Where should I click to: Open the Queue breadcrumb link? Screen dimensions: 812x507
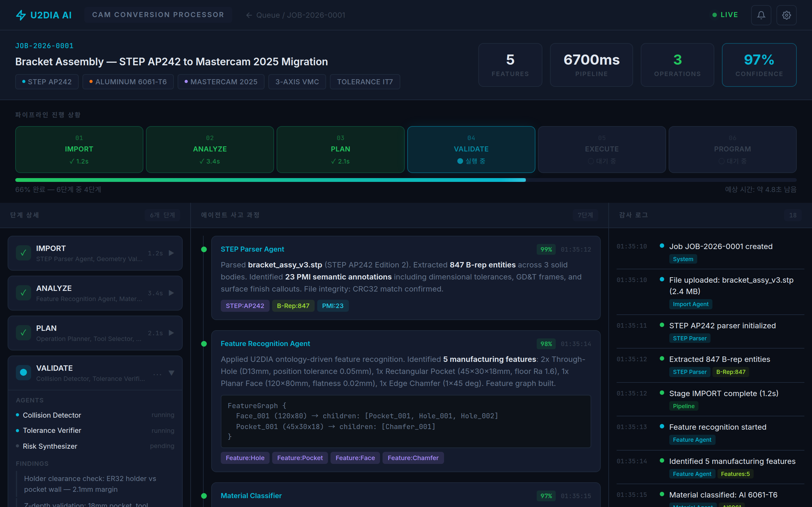[x=268, y=15]
